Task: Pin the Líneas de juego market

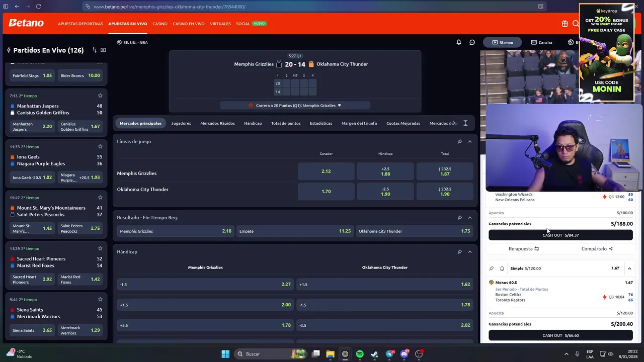Action: [x=459, y=141]
